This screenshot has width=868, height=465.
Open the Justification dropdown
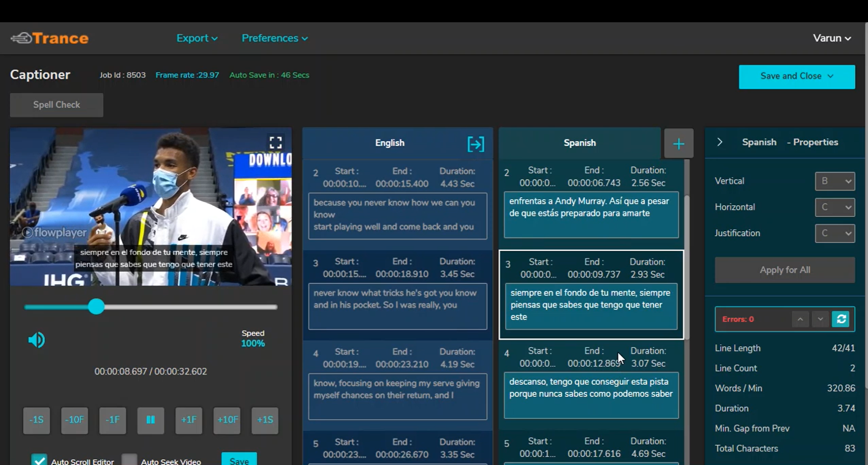pos(834,233)
